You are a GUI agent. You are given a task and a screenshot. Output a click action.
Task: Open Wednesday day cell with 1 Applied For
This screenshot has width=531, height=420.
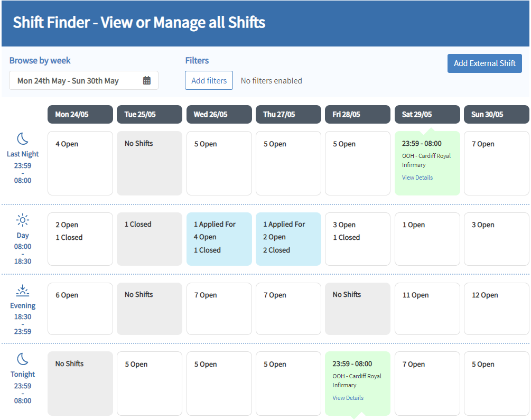coord(219,239)
